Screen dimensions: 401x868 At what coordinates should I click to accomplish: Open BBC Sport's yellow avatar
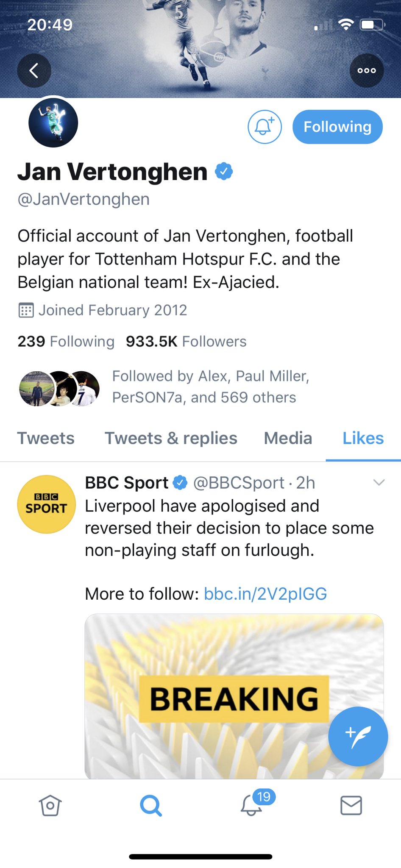[46, 504]
